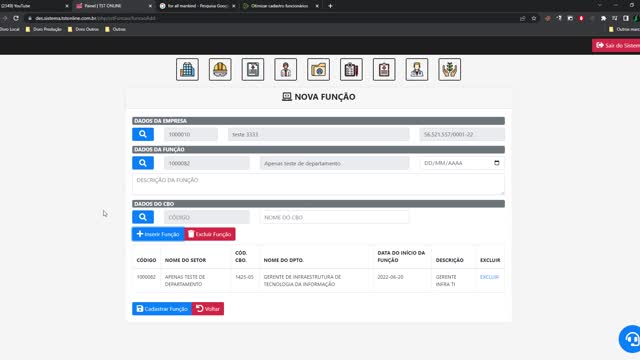The width and height of the screenshot is (640, 360).
Task: Open the doctor icon menu
Action: pos(417,69)
